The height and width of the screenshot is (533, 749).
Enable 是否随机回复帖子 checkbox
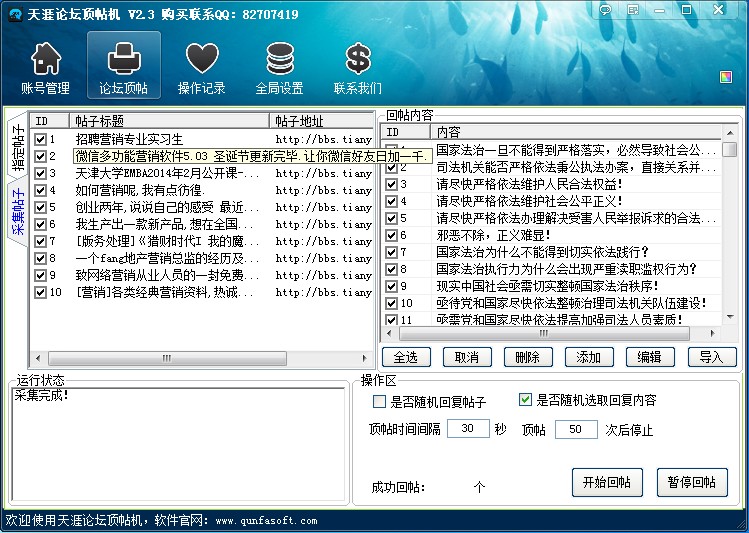pos(379,402)
